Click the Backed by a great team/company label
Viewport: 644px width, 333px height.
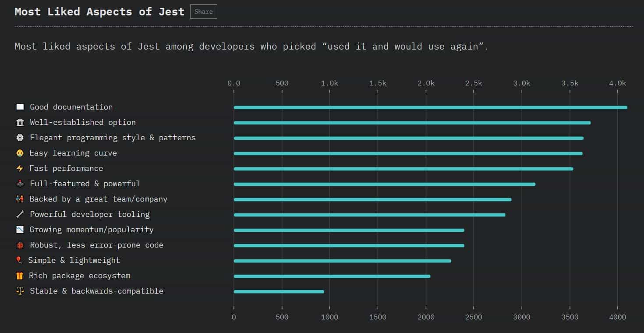pyautogui.click(x=98, y=199)
